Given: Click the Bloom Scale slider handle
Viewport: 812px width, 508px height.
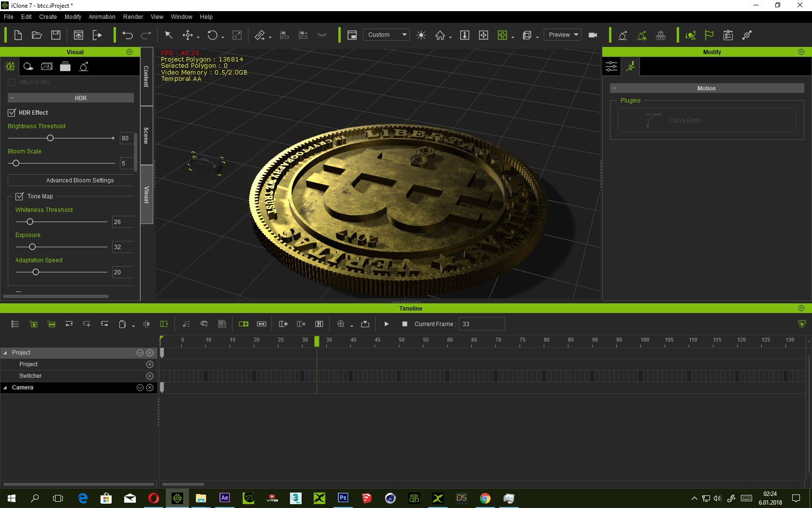Looking at the screenshot, I should point(16,163).
